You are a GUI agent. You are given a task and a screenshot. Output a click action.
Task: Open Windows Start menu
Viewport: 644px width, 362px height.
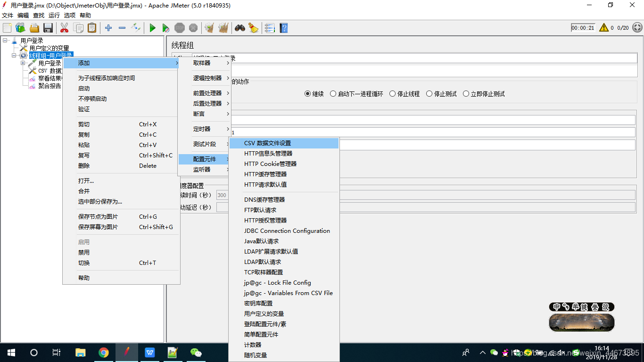[x=11, y=352]
